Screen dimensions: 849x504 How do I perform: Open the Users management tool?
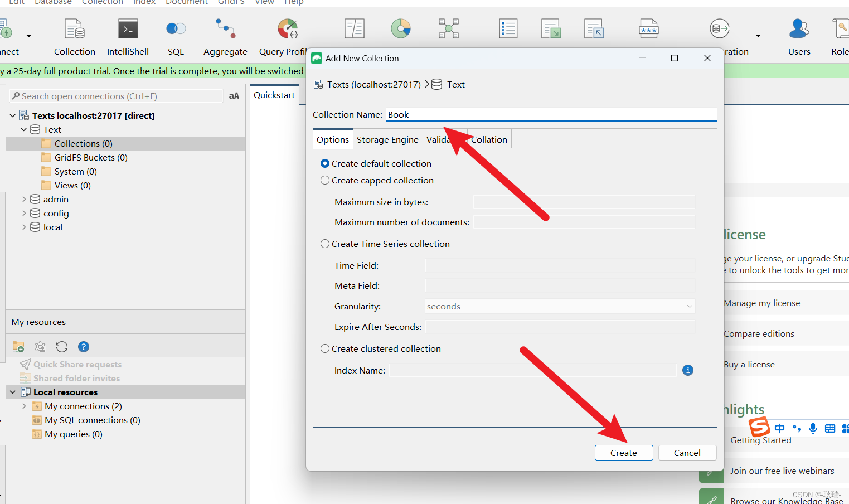pyautogui.click(x=799, y=37)
